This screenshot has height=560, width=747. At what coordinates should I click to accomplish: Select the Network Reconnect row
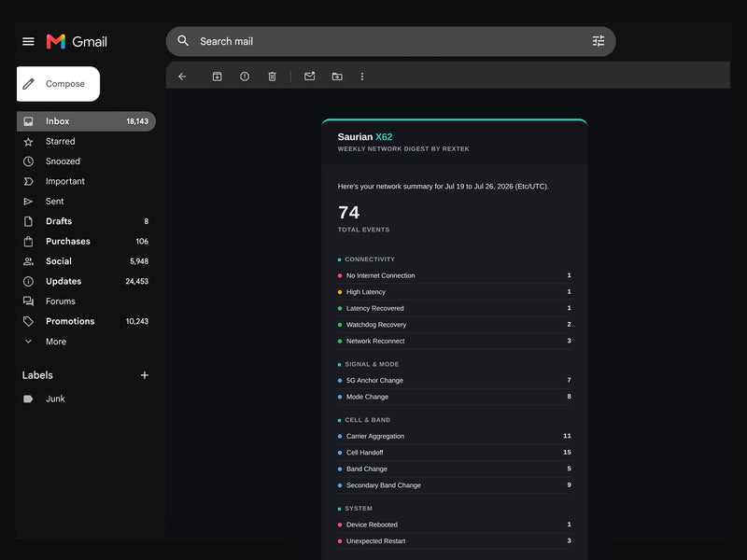tap(455, 341)
